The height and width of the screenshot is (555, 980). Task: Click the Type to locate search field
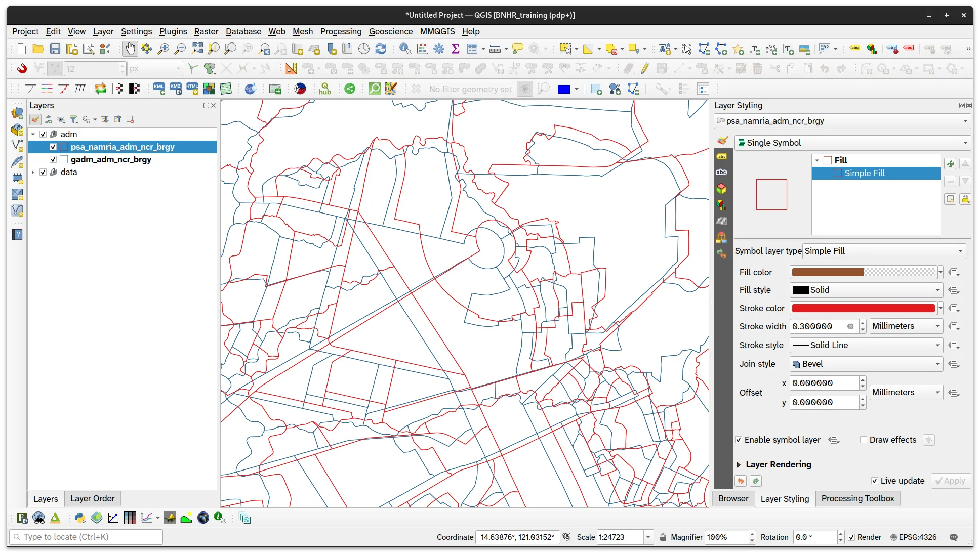pos(86,537)
